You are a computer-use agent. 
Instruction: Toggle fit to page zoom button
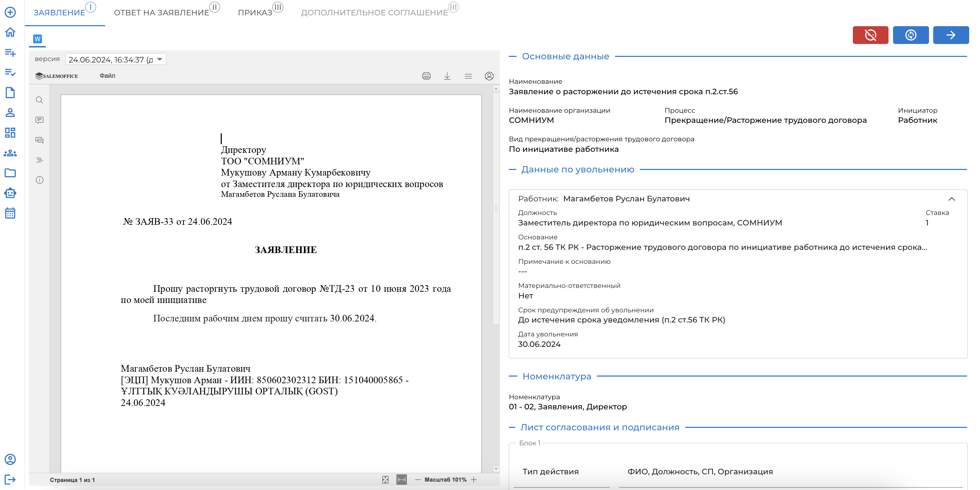pos(385,480)
